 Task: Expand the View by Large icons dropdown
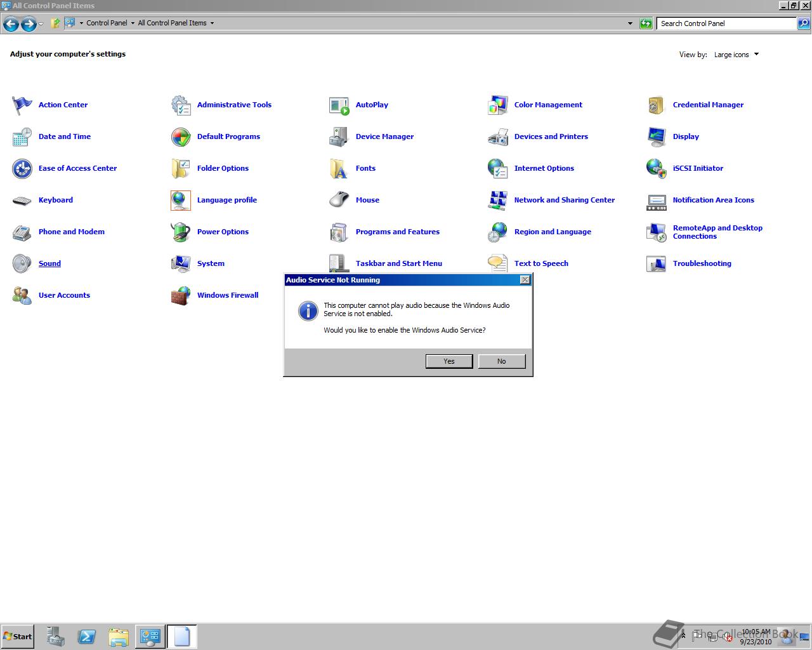pos(737,55)
